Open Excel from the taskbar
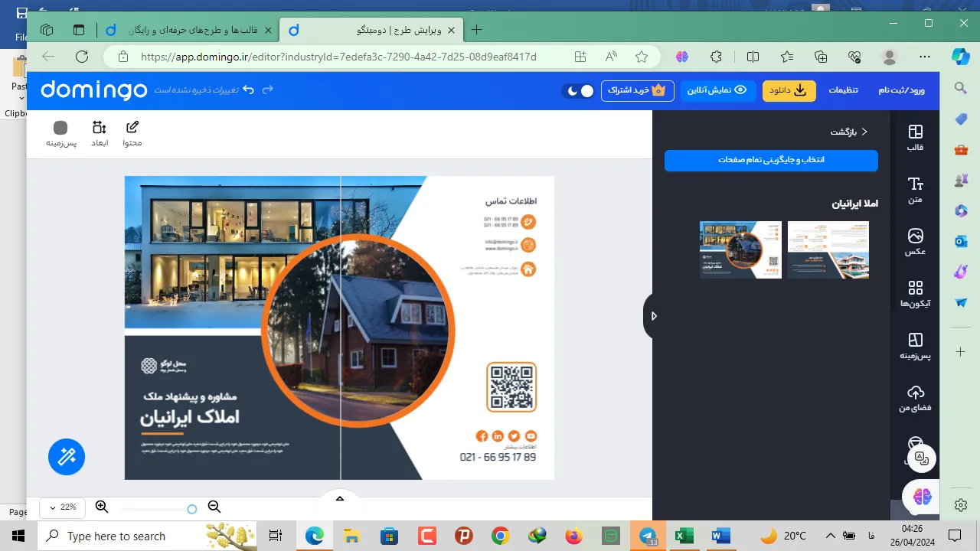Screen dimensions: 980x551 coord(683,536)
